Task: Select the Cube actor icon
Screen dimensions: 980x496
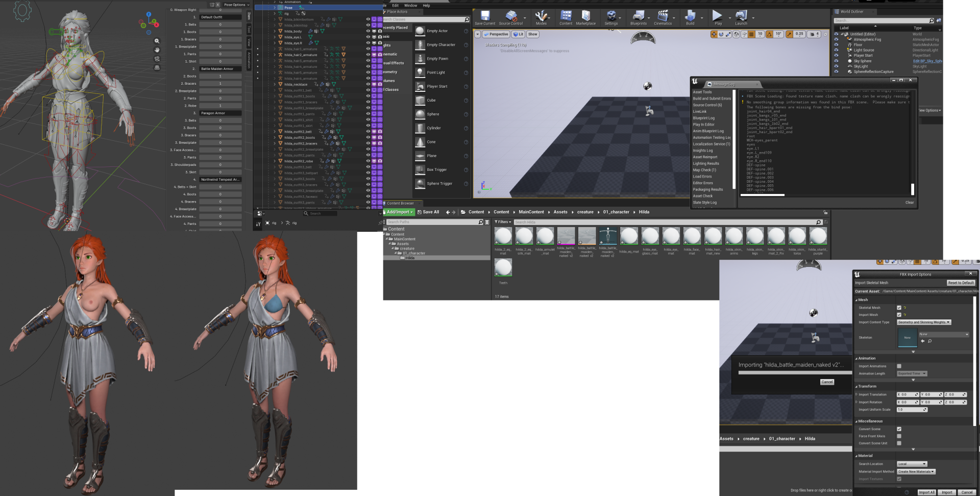Action: click(420, 101)
